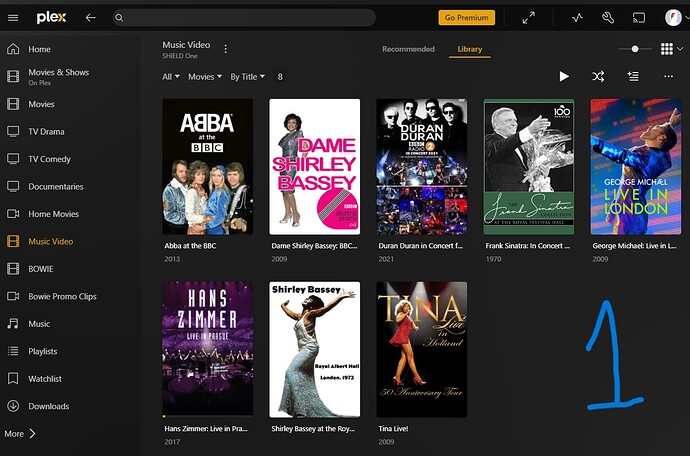Viewport: 690px width, 456px height.
Task: Click the 'SHIELD One' server name
Action: click(x=180, y=56)
